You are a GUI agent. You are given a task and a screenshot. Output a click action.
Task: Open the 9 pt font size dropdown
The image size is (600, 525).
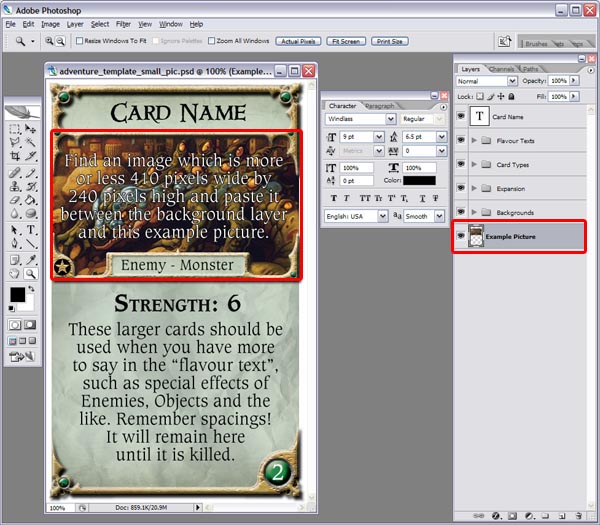point(379,137)
